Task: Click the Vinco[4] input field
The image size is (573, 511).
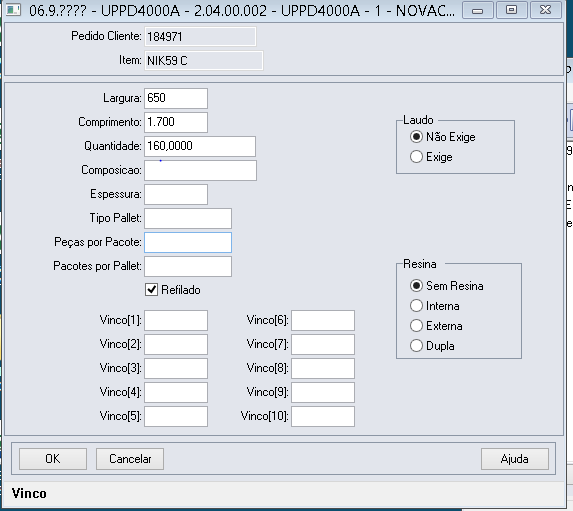Action: [x=176, y=392]
